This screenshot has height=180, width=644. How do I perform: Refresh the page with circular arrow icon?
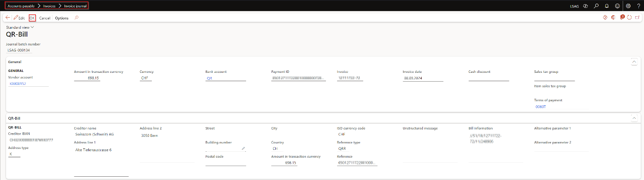[630, 18]
